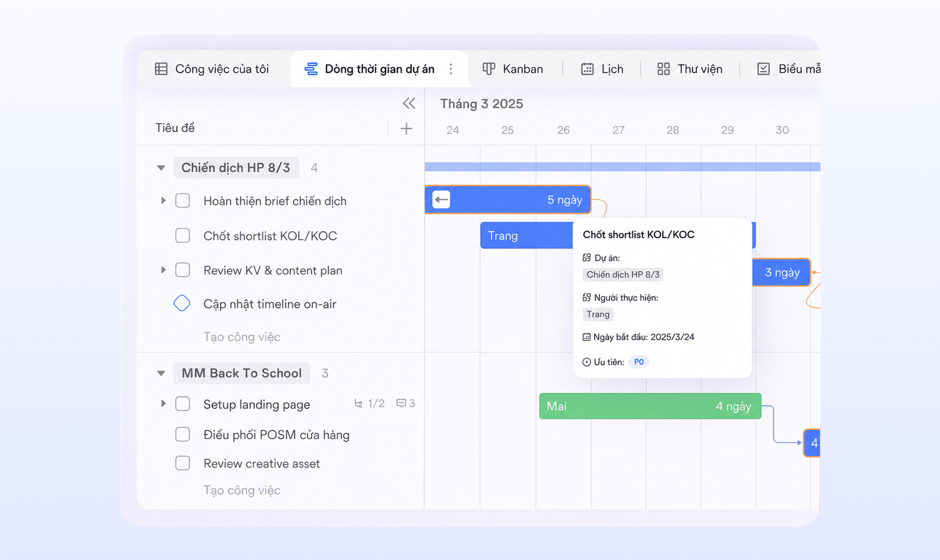The width and height of the screenshot is (940, 560).
Task: Select the 3 ngày task bar
Action: pos(781,272)
